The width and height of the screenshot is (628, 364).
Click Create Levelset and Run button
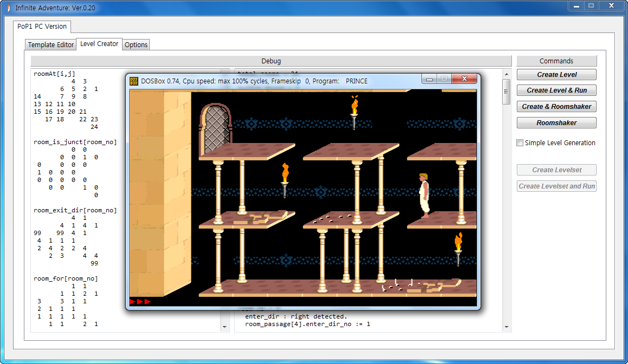pyautogui.click(x=556, y=186)
